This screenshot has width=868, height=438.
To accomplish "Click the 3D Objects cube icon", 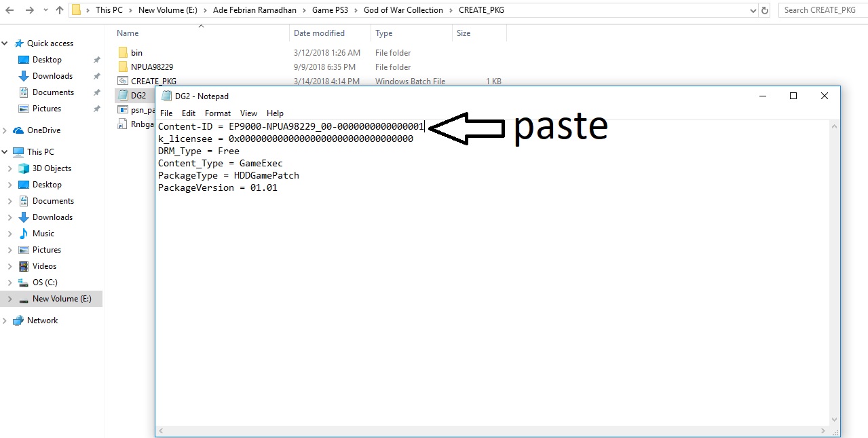I will tap(24, 168).
